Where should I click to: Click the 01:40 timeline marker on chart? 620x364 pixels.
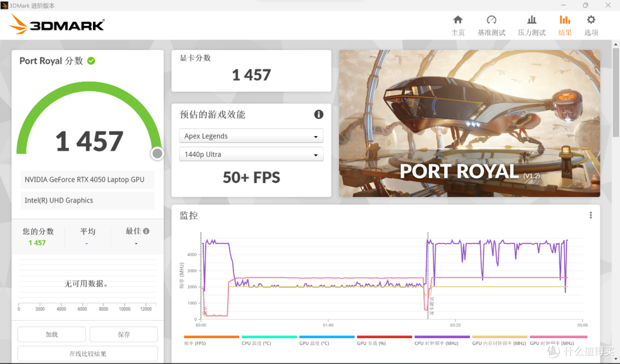328,325
